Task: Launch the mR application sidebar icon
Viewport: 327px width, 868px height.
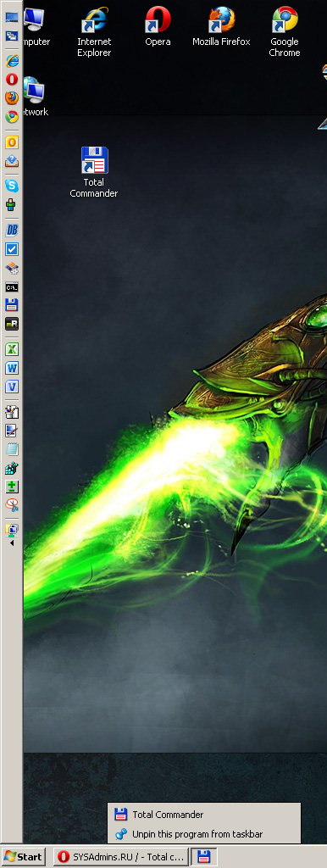Action: pos(12,324)
